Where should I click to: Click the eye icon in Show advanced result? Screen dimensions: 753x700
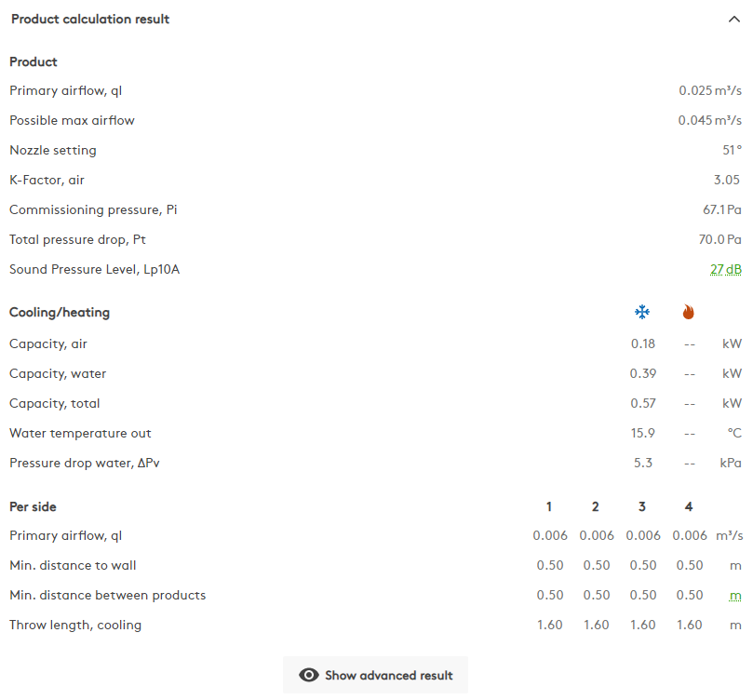tap(308, 675)
